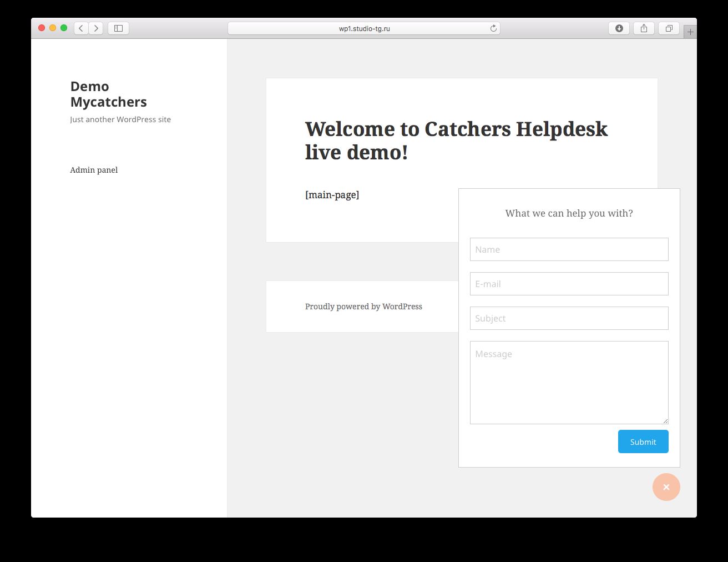Click the green full-screen window button

[64, 28]
